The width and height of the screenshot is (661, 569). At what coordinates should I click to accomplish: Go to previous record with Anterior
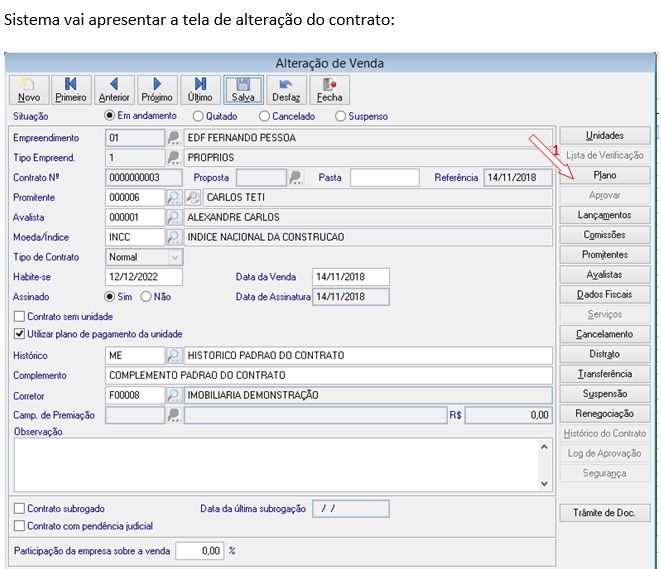[x=114, y=90]
